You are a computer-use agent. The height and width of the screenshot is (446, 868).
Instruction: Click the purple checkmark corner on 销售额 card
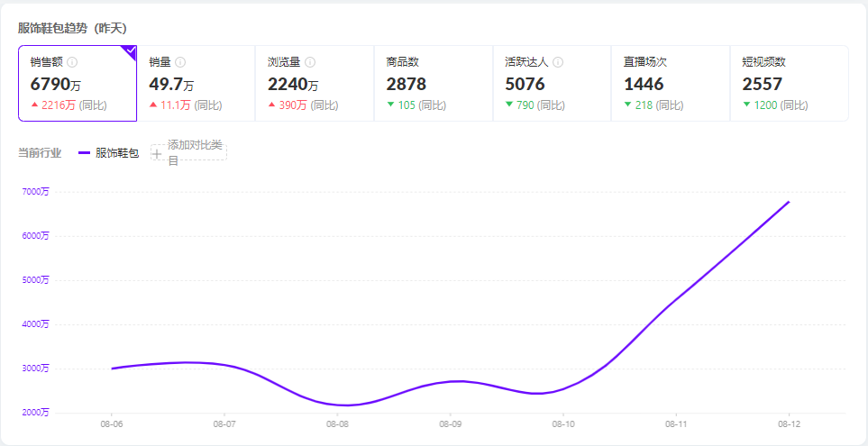(x=130, y=51)
